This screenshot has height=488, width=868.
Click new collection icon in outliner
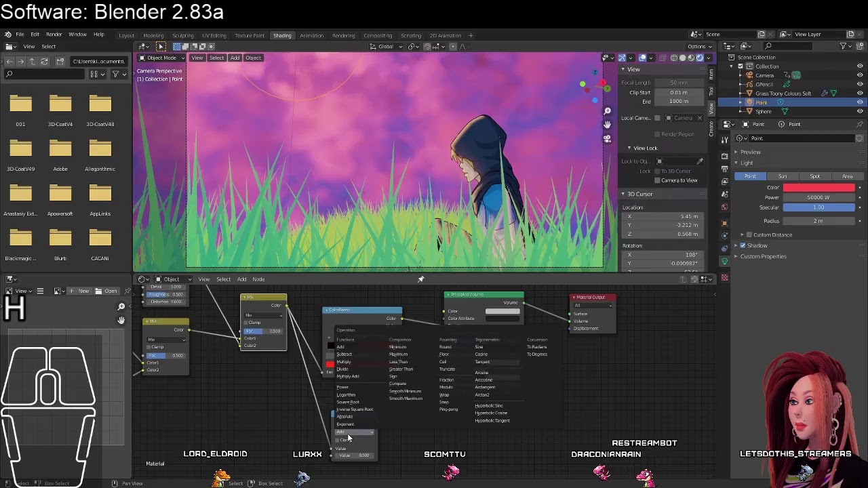pyautogui.click(x=859, y=46)
